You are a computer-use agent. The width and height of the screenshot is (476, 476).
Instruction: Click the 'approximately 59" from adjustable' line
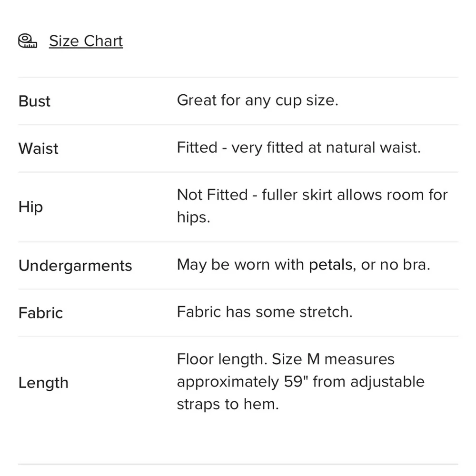click(x=300, y=382)
